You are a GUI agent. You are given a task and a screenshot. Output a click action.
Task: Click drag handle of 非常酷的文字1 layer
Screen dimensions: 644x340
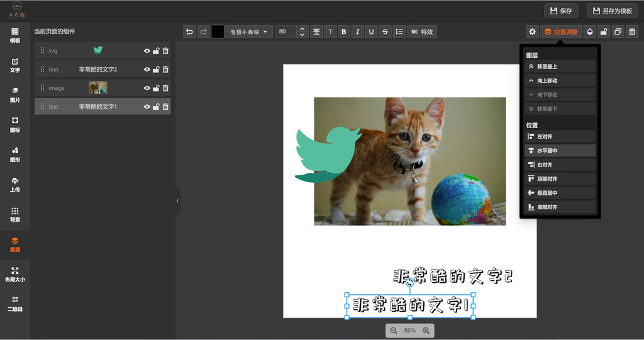tap(42, 106)
